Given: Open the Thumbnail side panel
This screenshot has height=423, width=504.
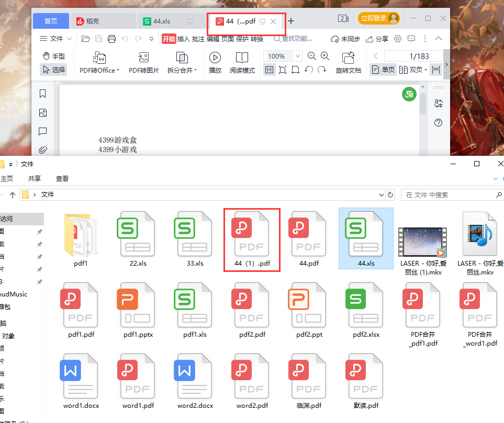Looking at the screenshot, I should tap(43, 113).
